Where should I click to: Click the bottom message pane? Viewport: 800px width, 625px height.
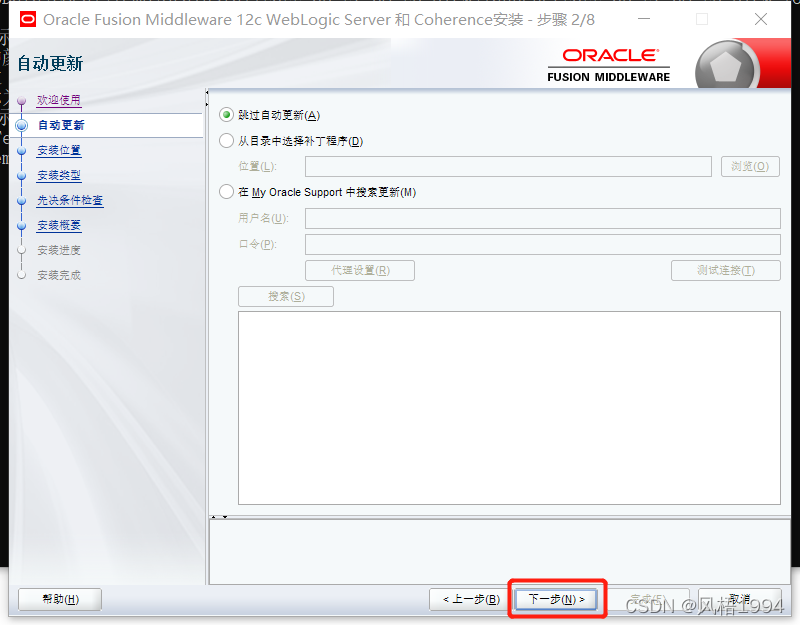[x=500, y=552]
